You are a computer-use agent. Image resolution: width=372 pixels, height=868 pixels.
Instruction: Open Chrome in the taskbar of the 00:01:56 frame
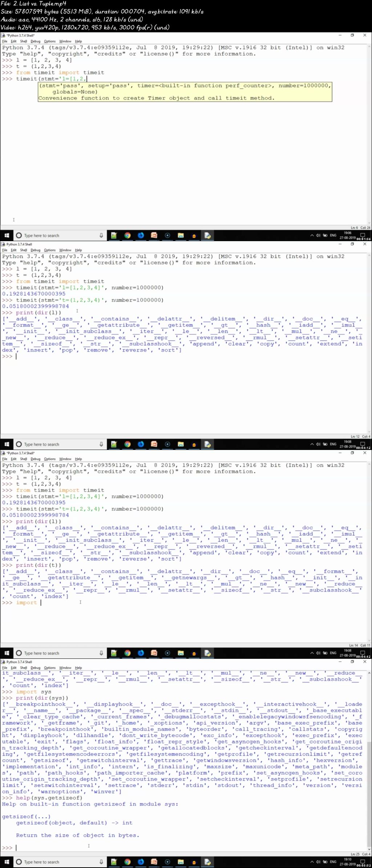(127, 235)
